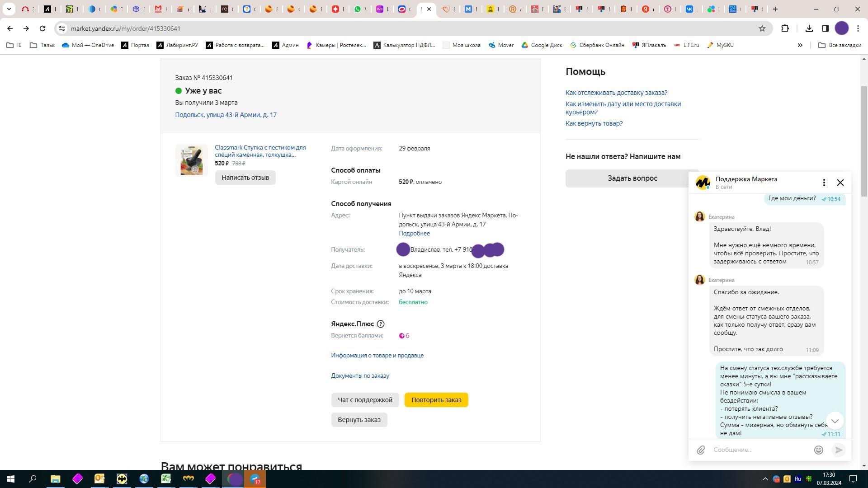Click the mortar product thumbnail image
Viewport: 868px width, 488px height.
[192, 160]
